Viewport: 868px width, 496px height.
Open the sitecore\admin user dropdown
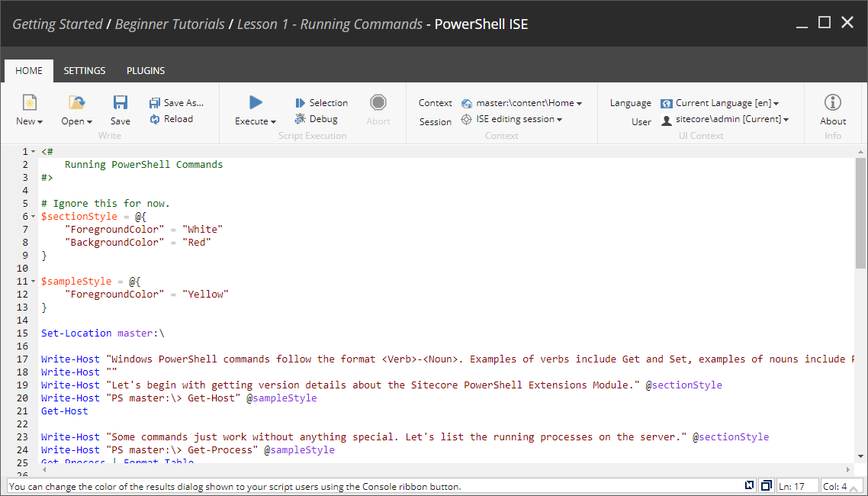pos(725,120)
